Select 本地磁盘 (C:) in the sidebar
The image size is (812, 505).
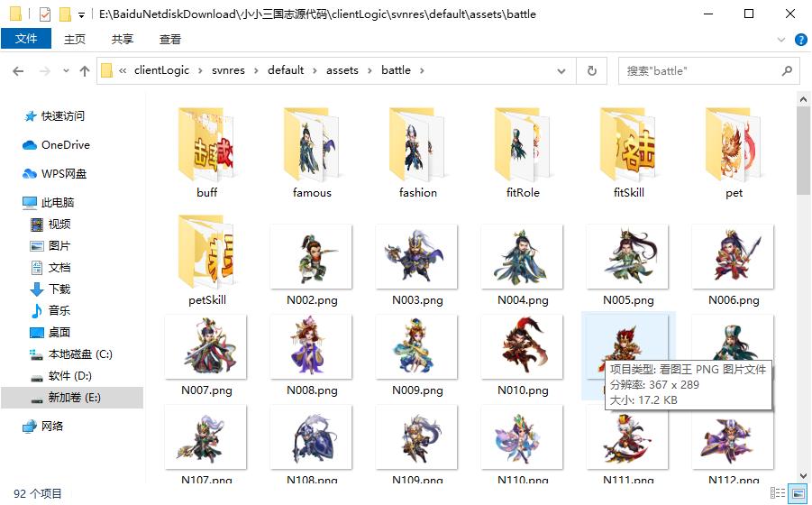click(x=79, y=354)
